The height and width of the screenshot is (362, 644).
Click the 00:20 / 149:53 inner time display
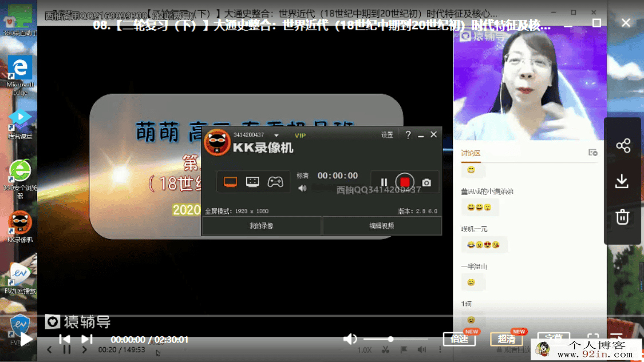(x=121, y=349)
